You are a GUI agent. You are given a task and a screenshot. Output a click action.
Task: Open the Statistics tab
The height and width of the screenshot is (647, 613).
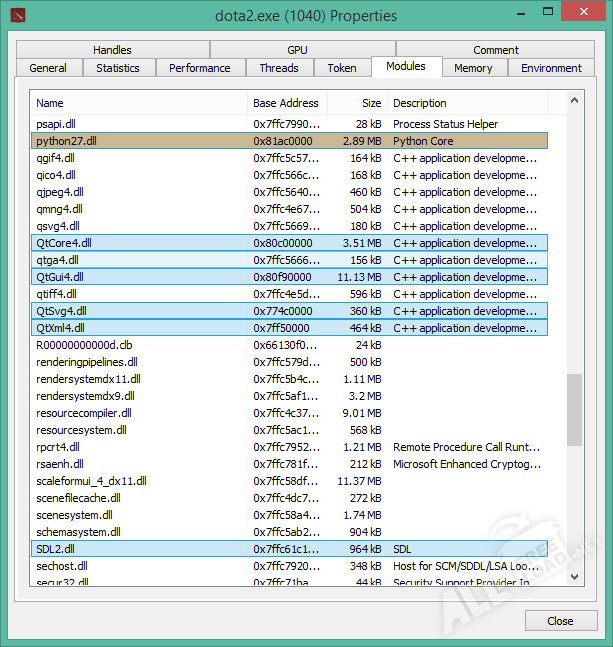(x=118, y=68)
